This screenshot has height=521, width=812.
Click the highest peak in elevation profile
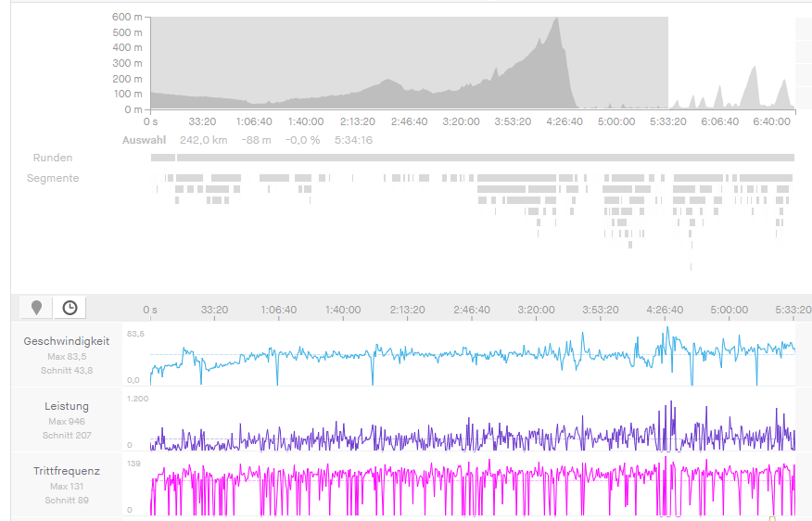tap(556, 20)
